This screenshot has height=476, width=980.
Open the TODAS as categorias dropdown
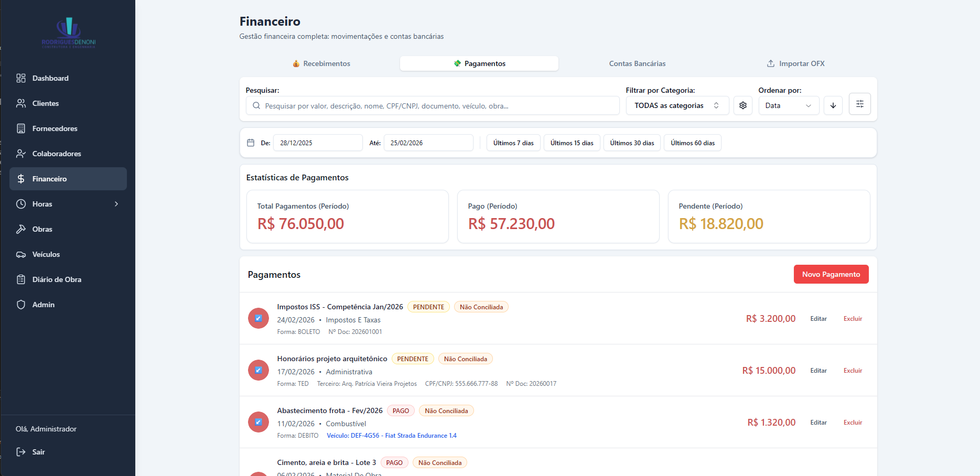pyautogui.click(x=676, y=105)
